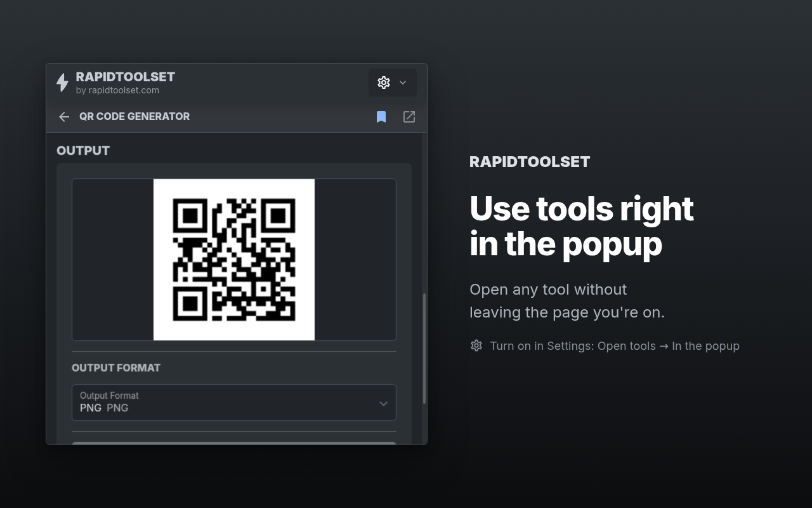This screenshot has height=508, width=812.
Task: Click the generated QR code image
Action: click(x=234, y=260)
